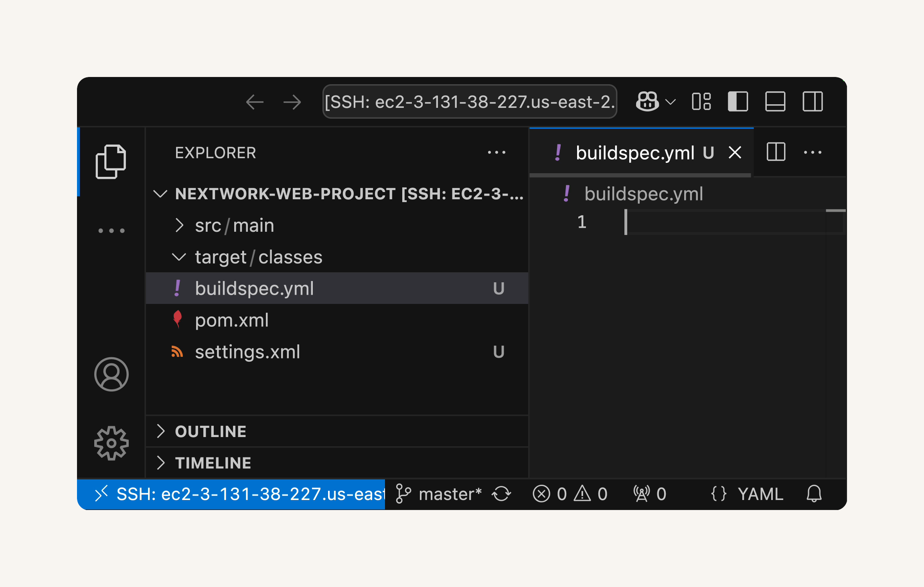Image resolution: width=924 pixels, height=587 pixels.
Task: Open the Explorer view in activity bar
Action: 111,162
